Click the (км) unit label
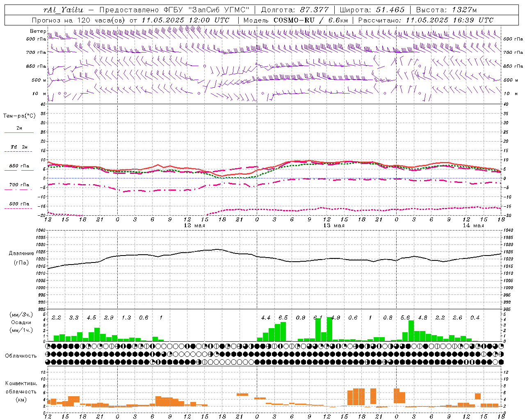525x420 pixels. click(x=21, y=399)
